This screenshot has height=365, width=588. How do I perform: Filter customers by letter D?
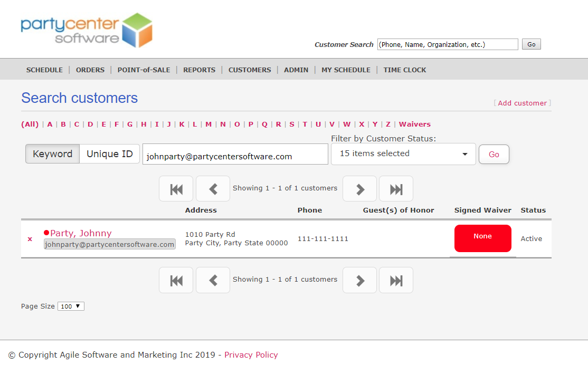[90, 124]
